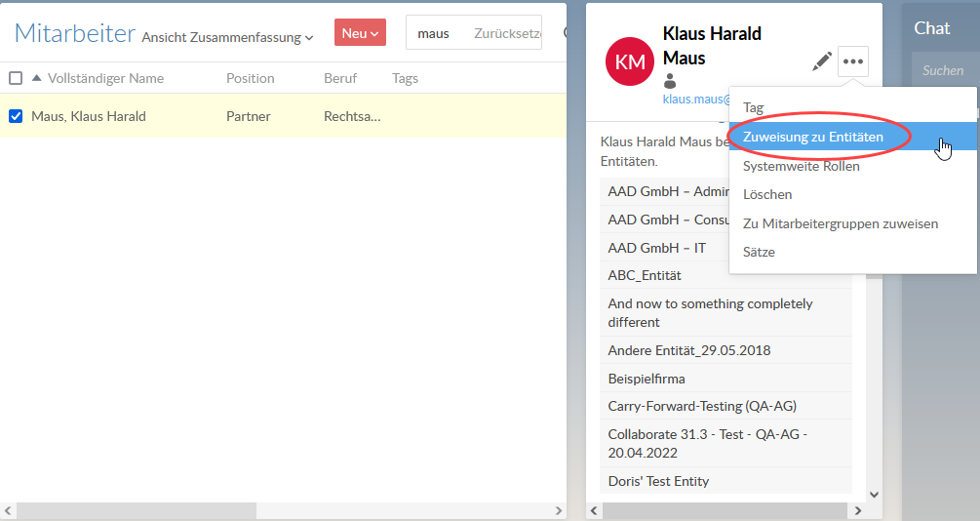
Task: Select Andere Entität_29.05.2018 row
Action: pos(726,350)
